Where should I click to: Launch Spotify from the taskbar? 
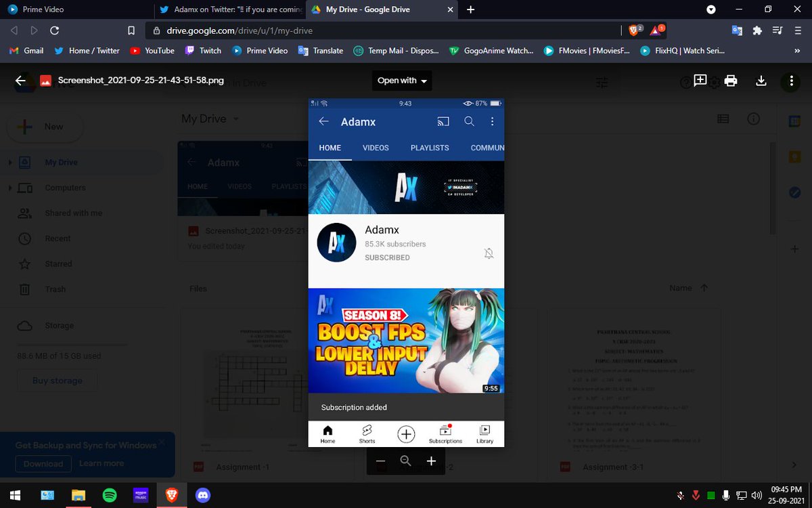tap(109, 496)
